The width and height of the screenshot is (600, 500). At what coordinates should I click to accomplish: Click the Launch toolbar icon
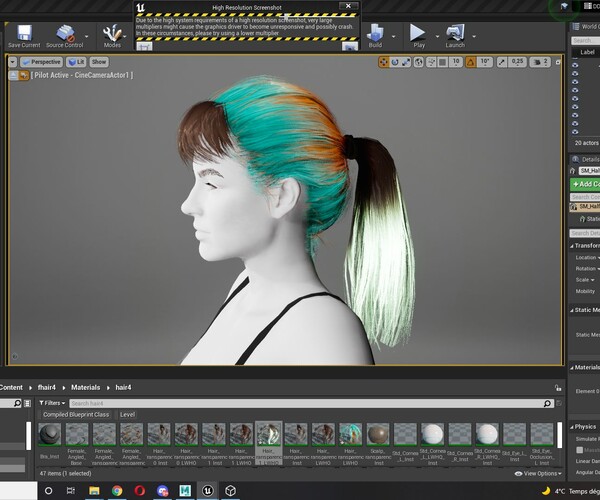click(x=455, y=36)
